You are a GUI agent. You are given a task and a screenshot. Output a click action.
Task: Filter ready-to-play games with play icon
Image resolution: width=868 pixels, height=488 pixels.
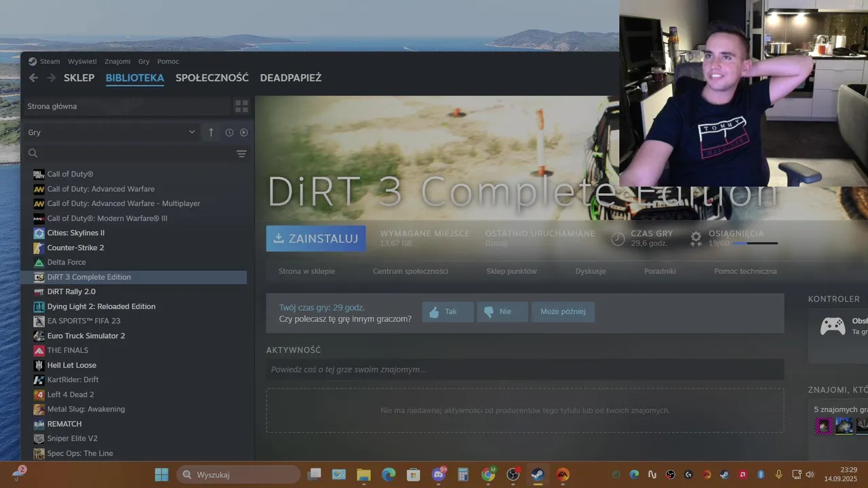click(244, 133)
